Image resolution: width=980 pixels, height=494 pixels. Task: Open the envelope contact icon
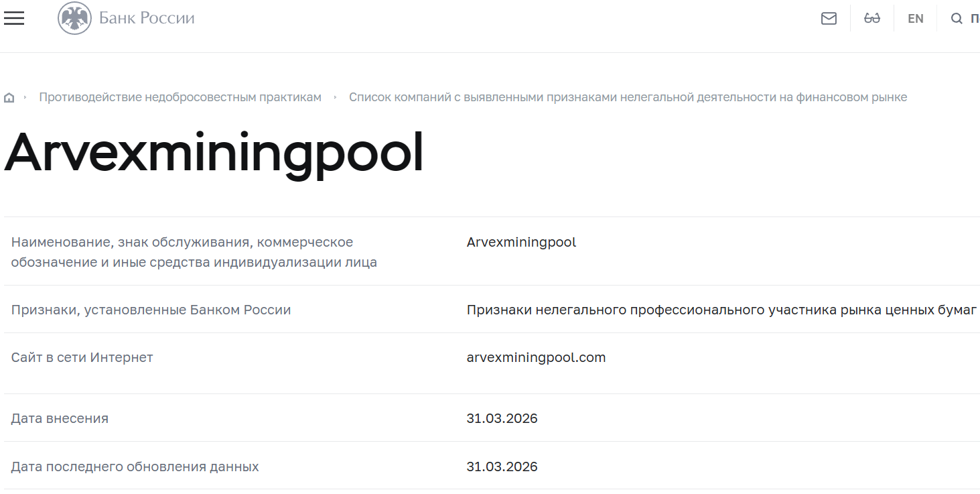pyautogui.click(x=829, y=18)
